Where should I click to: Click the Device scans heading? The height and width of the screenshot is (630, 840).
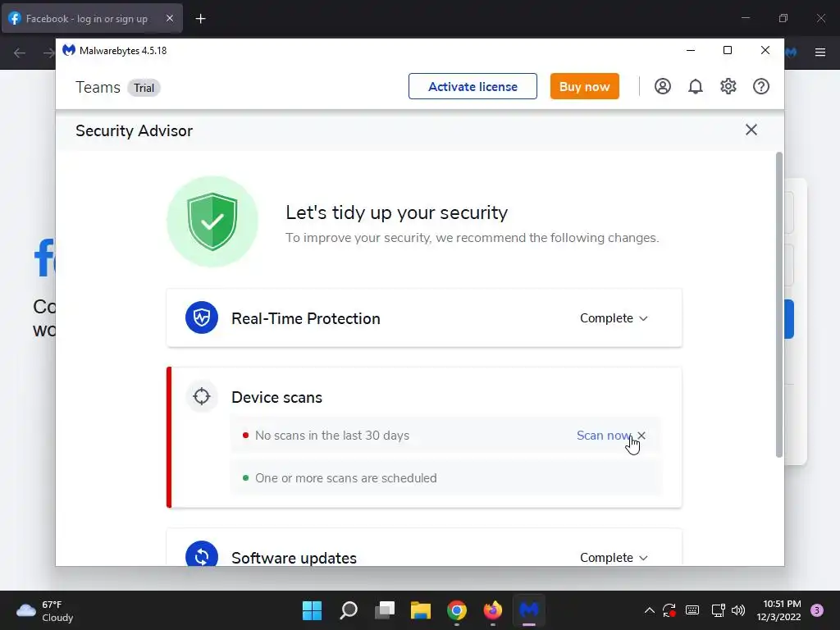277,398
